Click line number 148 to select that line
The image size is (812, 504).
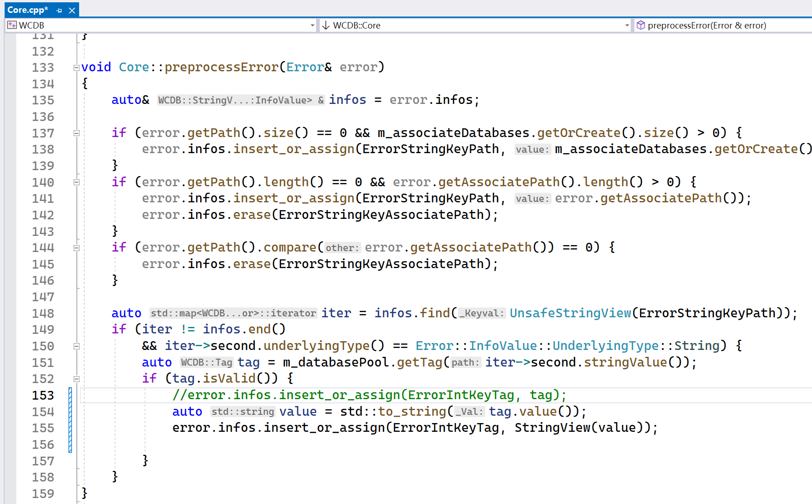[42, 313]
